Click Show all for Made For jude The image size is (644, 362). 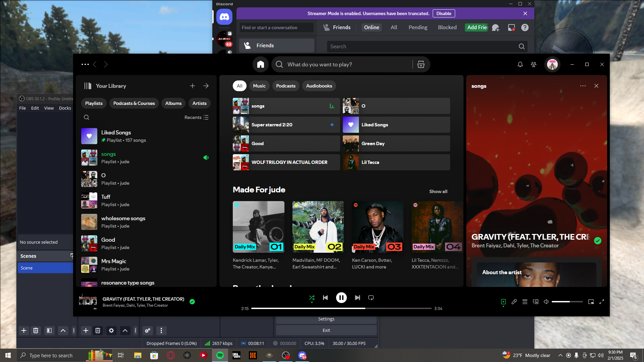[438, 191]
